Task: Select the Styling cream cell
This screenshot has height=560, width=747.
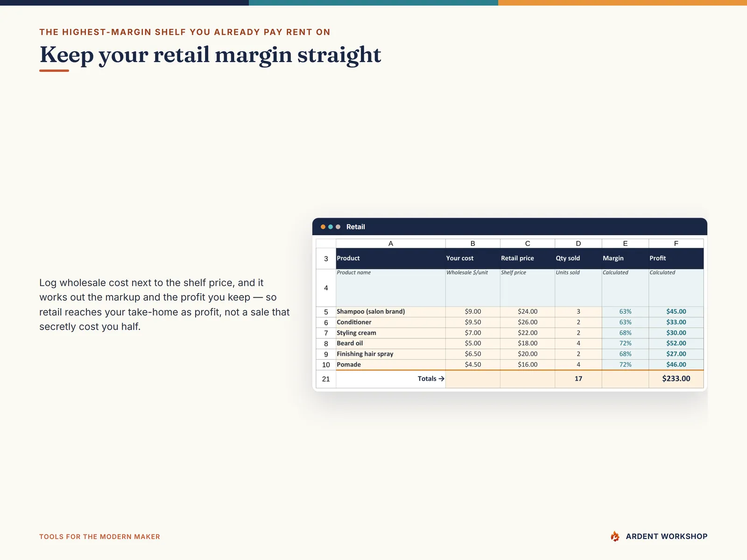Action: pyautogui.click(x=391, y=333)
